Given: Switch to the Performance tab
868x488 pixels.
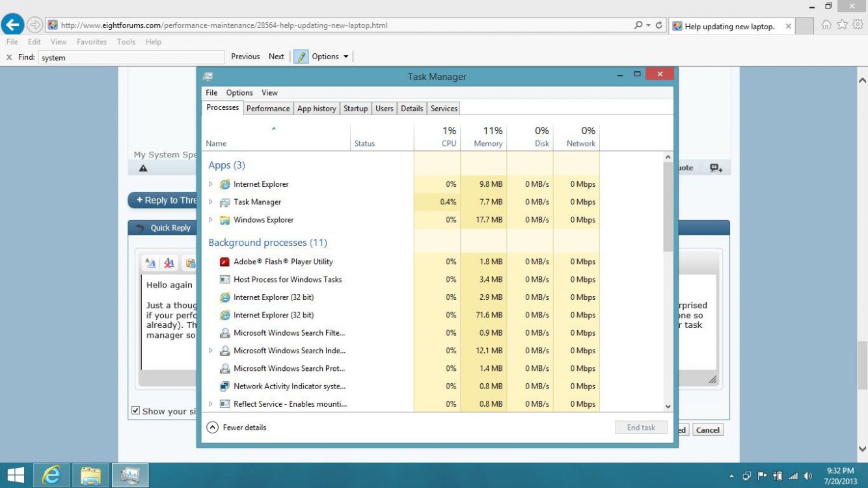Looking at the screenshot, I should pos(268,109).
